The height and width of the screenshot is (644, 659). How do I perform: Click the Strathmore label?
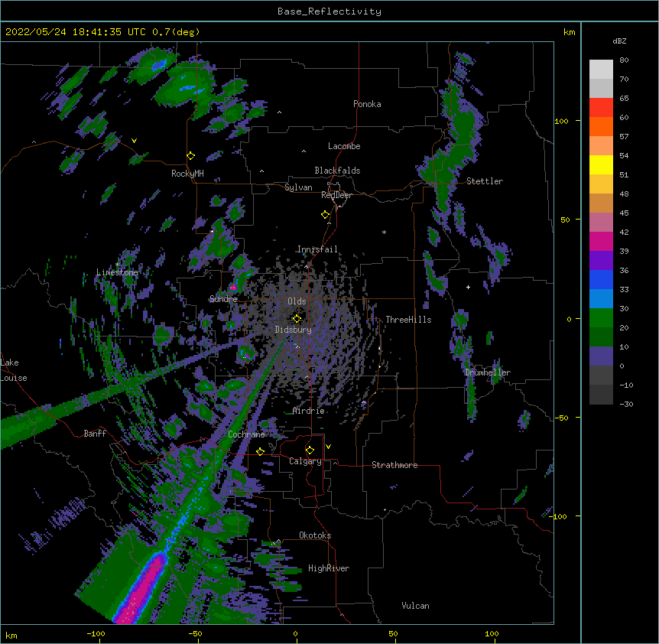(x=394, y=465)
